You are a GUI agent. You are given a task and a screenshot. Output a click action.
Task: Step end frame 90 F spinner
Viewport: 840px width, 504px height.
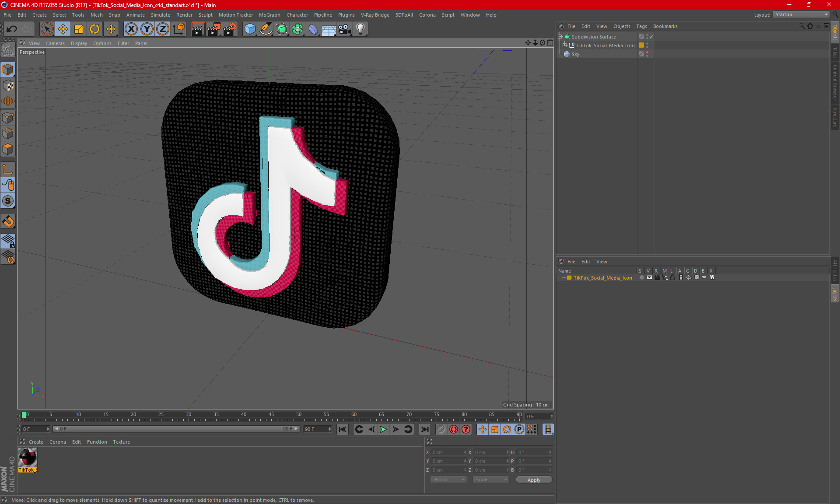click(x=329, y=429)
